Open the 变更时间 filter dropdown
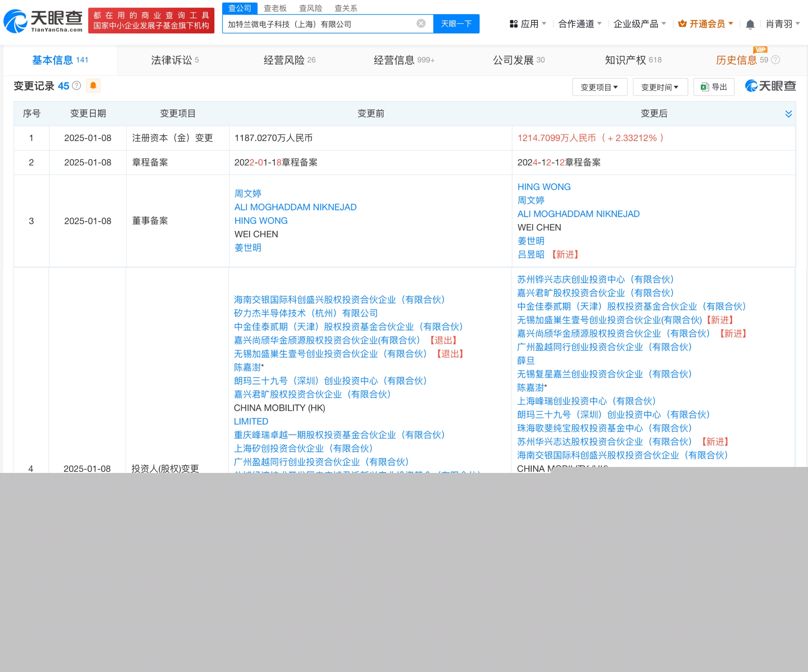 coord(660,87)
